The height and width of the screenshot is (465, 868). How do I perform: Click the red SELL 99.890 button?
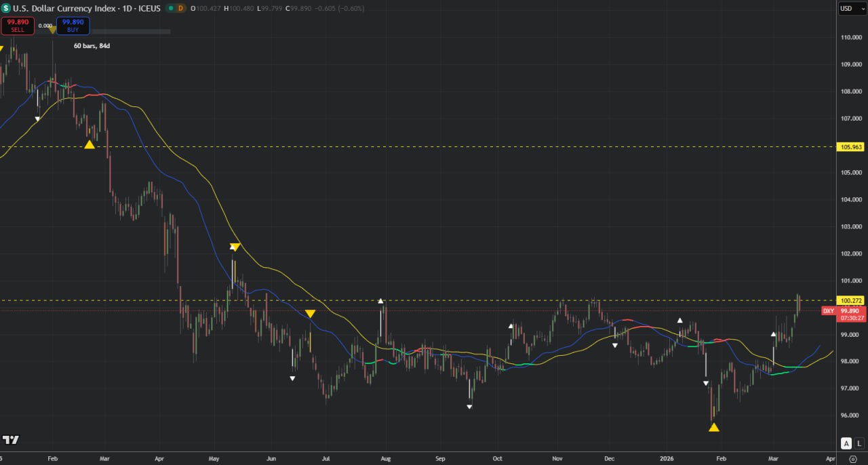pos(18,26)
